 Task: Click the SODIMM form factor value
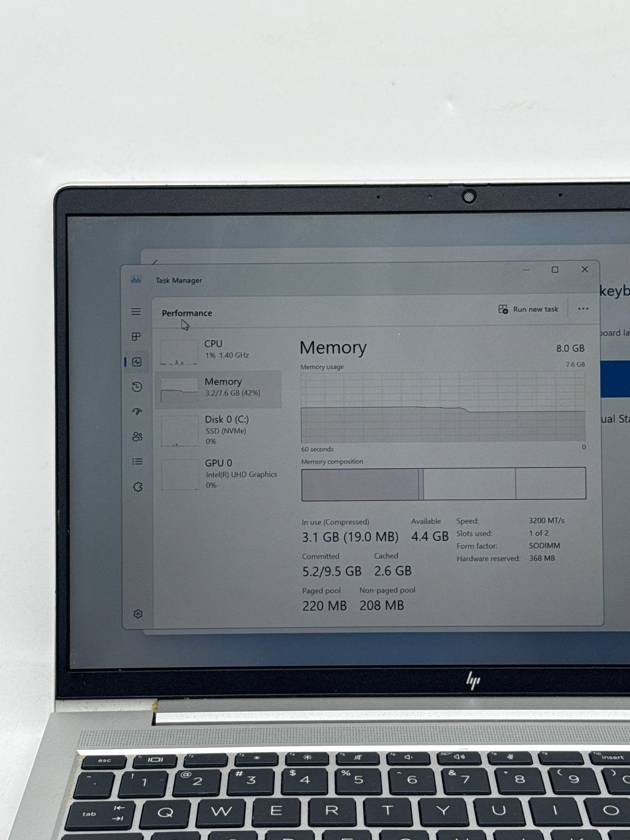[544, 545]
